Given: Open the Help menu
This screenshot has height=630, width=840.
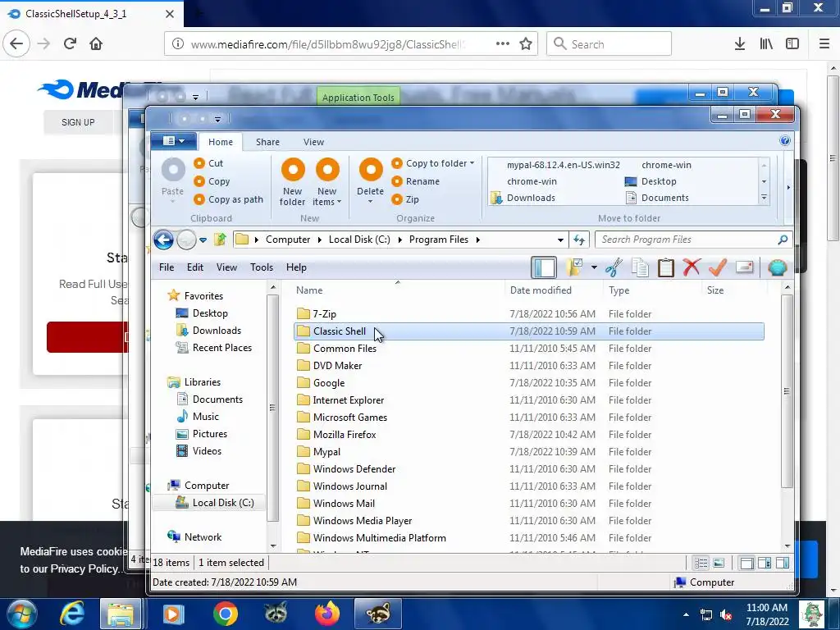Looking at the screenshot, I should coord(296,267).
